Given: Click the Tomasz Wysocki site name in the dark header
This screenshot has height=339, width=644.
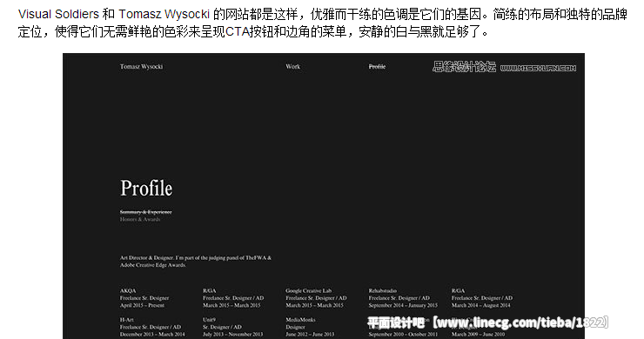Looking at the screenshot, I should tap(141, 66).
